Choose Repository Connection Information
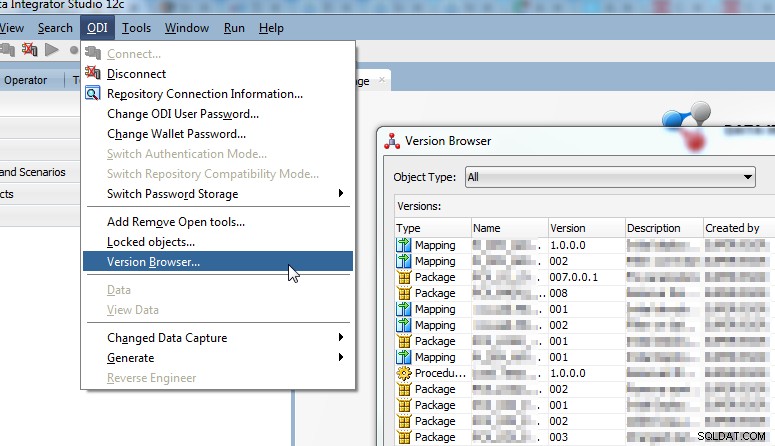 tap(218, 94)
